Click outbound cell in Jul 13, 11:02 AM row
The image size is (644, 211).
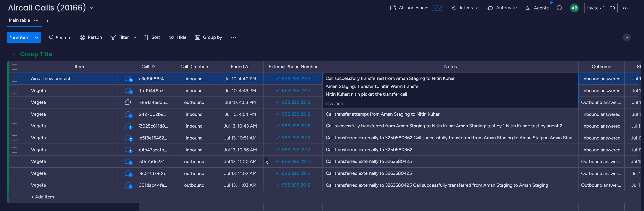194,174
